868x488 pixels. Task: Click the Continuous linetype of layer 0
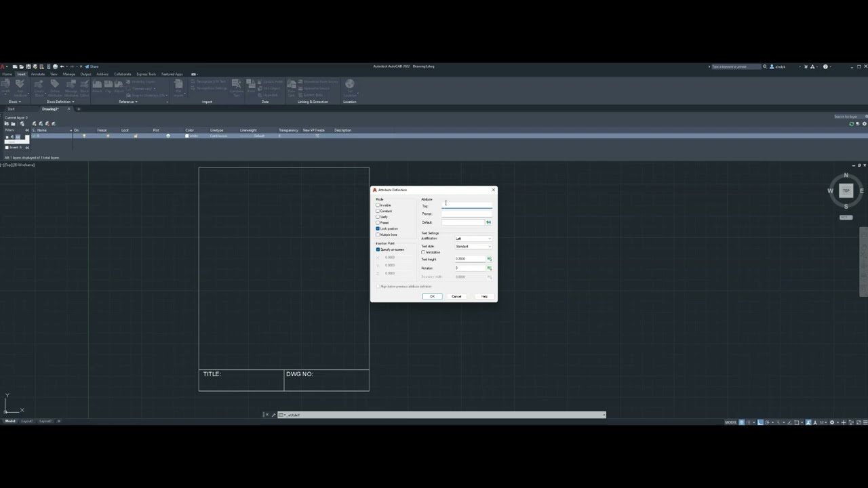(218, 136)
